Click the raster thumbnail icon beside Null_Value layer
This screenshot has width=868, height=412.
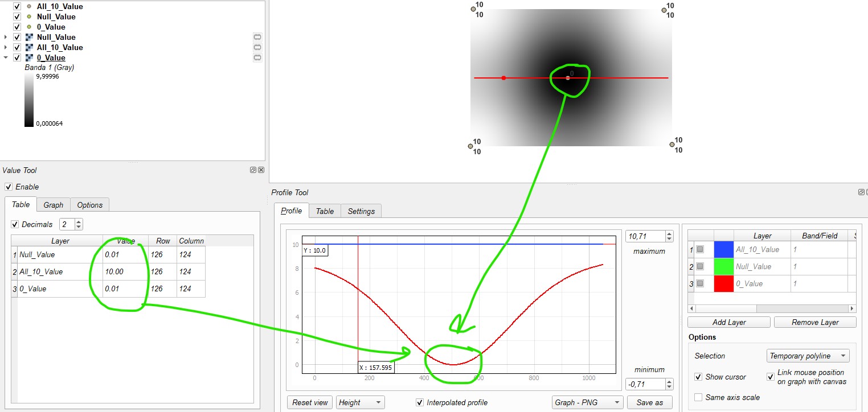29,37
